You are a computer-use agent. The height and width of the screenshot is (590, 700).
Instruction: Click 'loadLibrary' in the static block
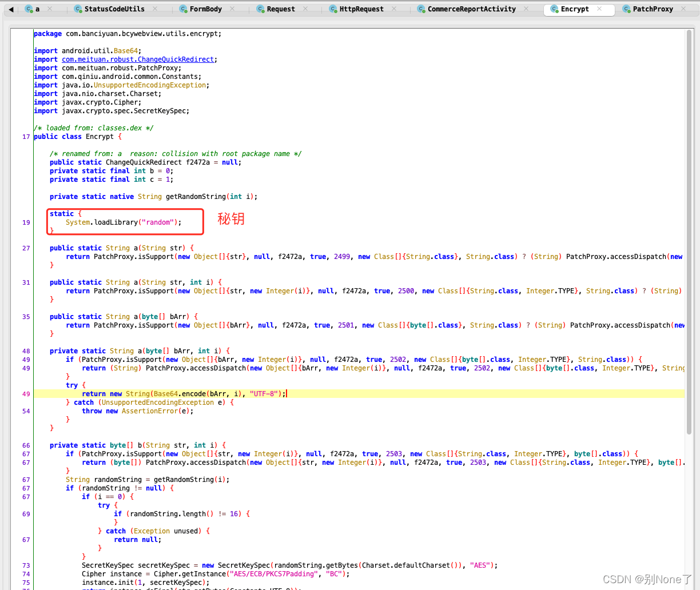116,222
